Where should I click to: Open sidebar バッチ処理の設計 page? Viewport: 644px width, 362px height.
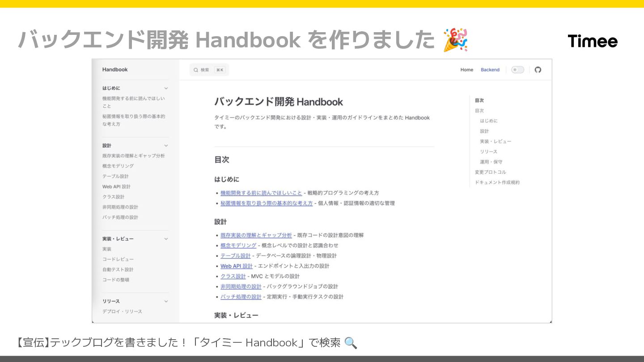[x=120, y=218]
